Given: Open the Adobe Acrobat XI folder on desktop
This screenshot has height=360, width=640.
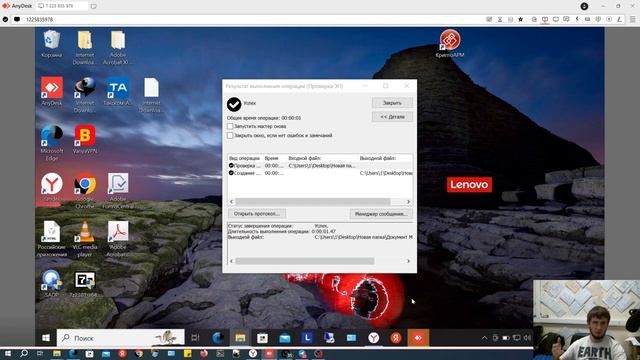Looking at the screenshot, I should 118,47.
